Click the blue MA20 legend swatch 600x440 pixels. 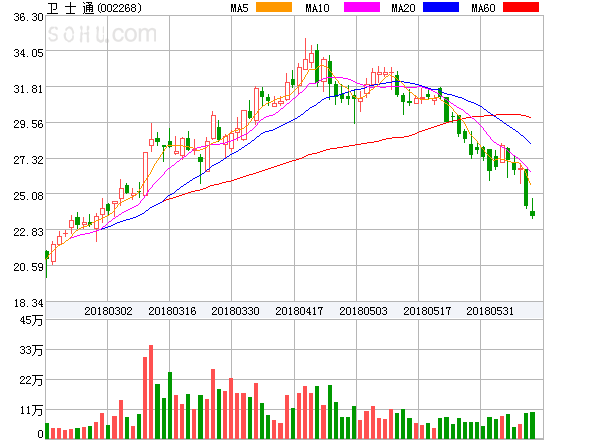441,7
